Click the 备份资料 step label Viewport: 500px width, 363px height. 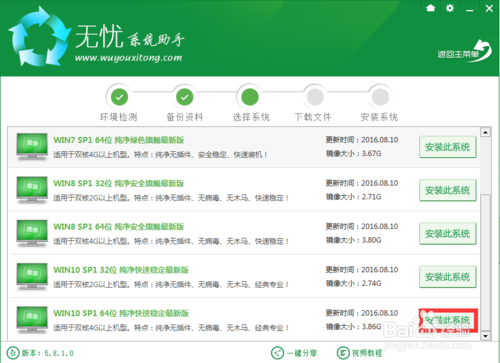coord(185,117)
